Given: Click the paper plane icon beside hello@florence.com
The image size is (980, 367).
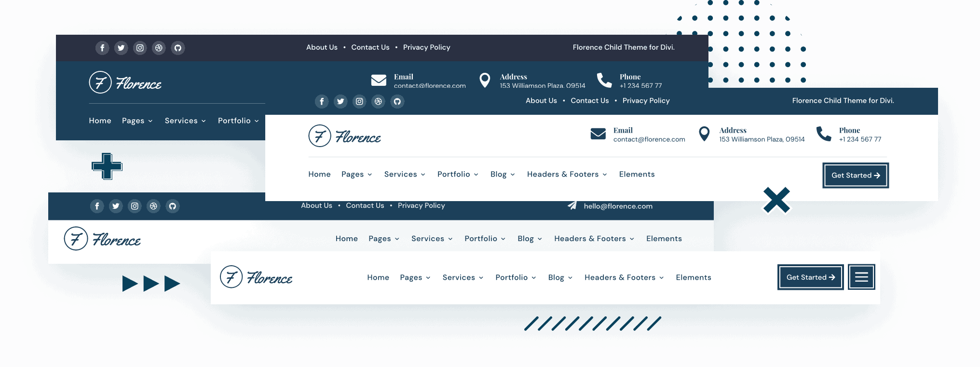Looking at the screenshot, I should 572,206.
